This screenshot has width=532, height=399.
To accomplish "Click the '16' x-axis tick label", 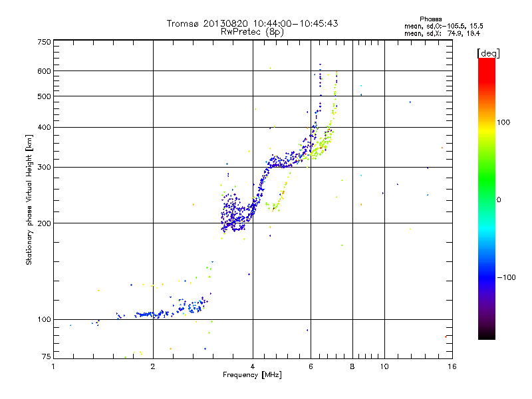I will 452,366.
